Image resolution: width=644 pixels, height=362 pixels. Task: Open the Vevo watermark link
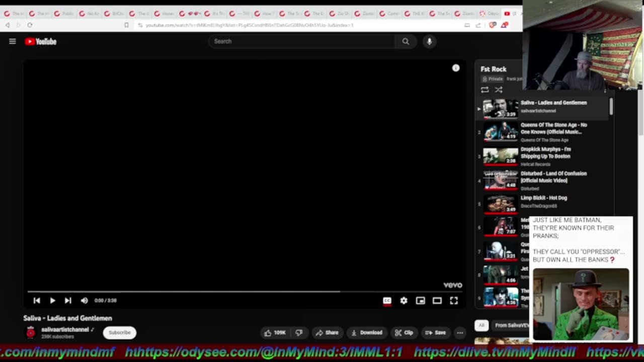(x=452, y=285)
